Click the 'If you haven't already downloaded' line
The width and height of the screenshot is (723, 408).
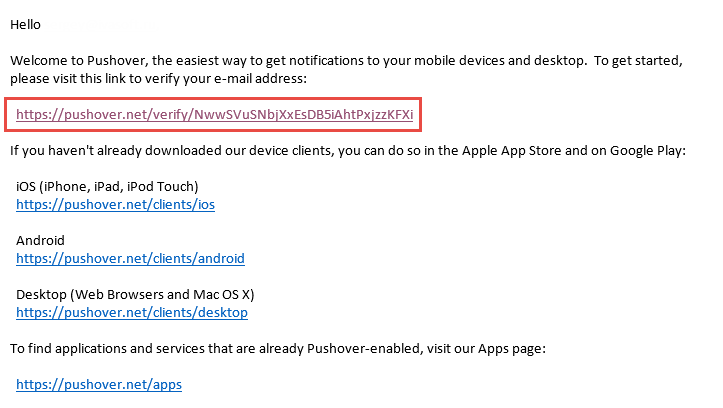tap(348, 151)
